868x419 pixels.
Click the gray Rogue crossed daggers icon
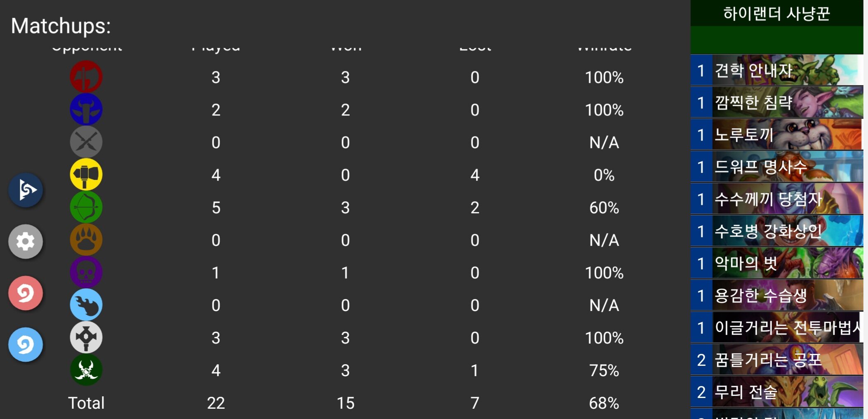coord(86,142)
